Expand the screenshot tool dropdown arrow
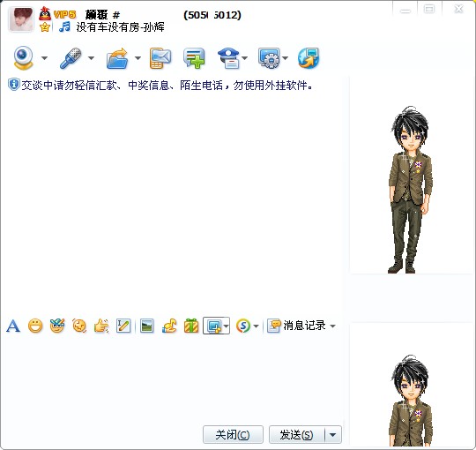476x450 pixels. pos(227,326)
